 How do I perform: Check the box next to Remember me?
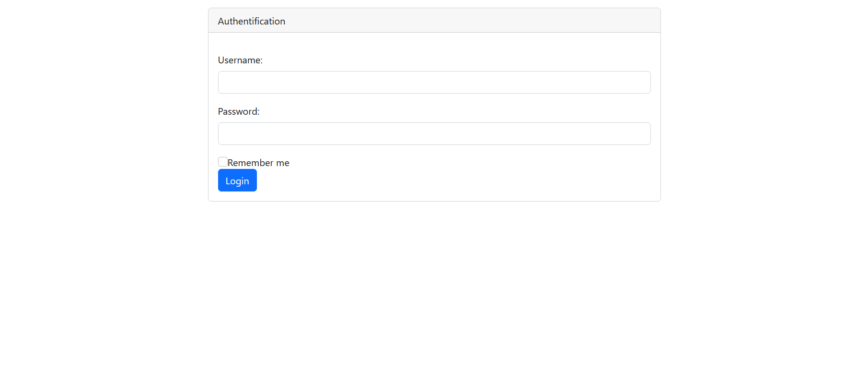(222, 162)
